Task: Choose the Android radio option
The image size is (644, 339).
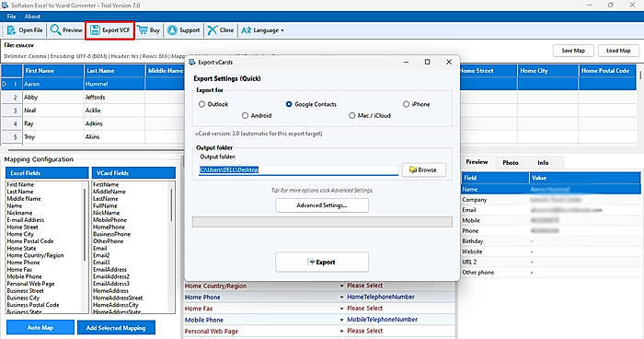Action: pyautogui.click(x=246, y=115)
